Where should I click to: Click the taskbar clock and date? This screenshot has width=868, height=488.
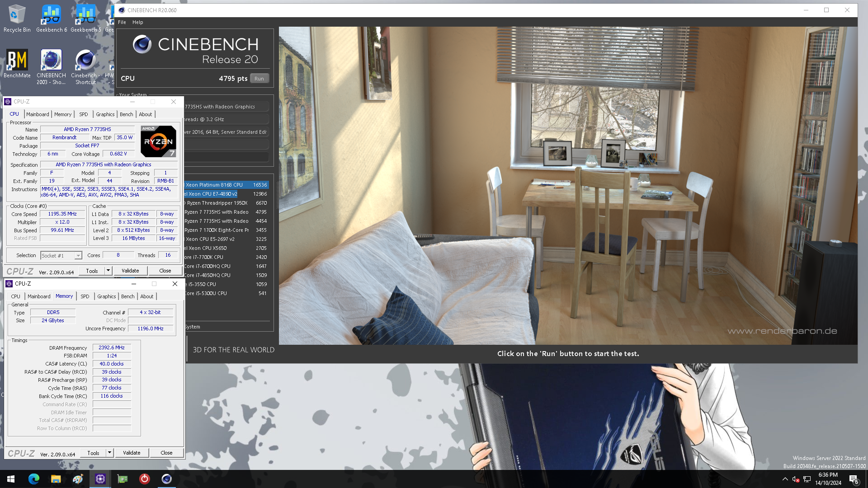click(828, 479)
